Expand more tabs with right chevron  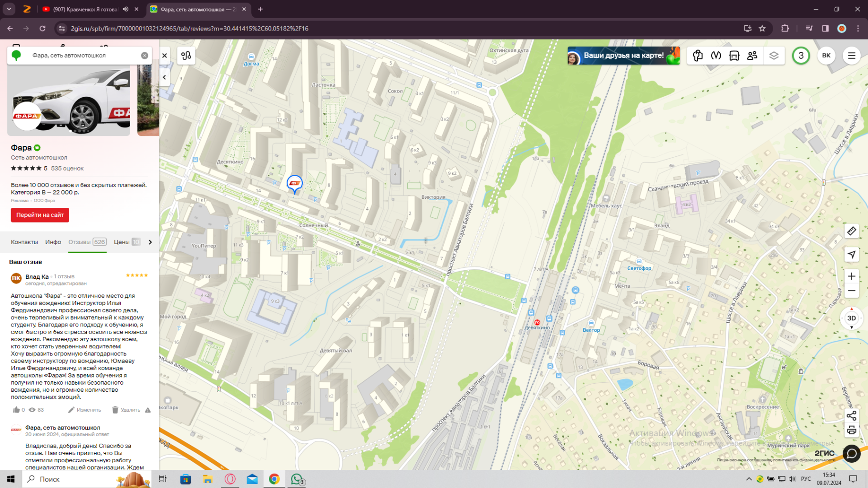click(x=150, y=242)
